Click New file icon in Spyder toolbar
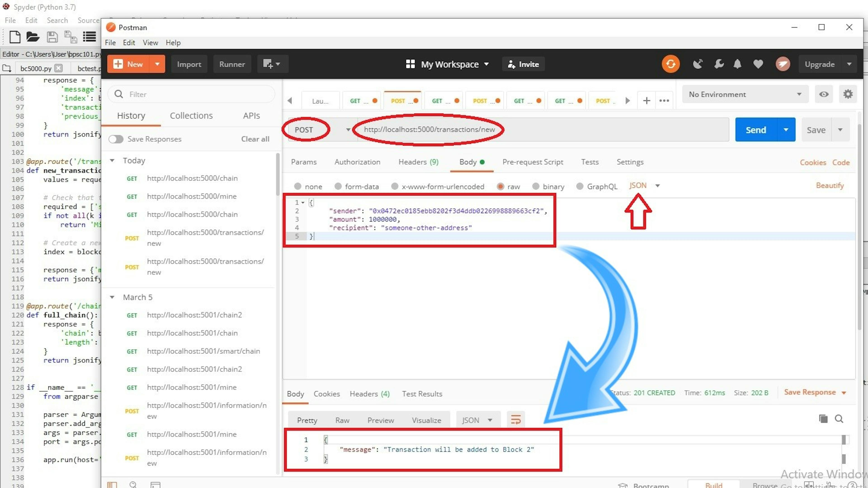Viewport: 868px width, 488px height. point(14,37)
